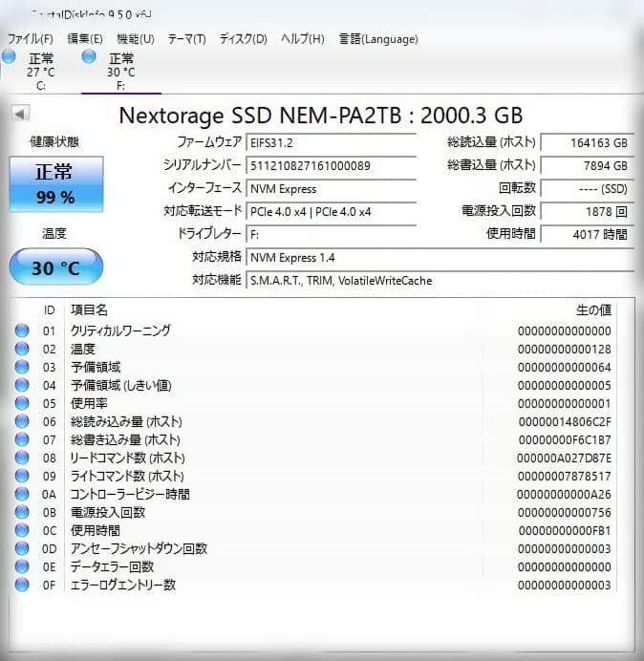
Task: Click the 正常 99 % health status button
Action: click(x=56, y=184)
